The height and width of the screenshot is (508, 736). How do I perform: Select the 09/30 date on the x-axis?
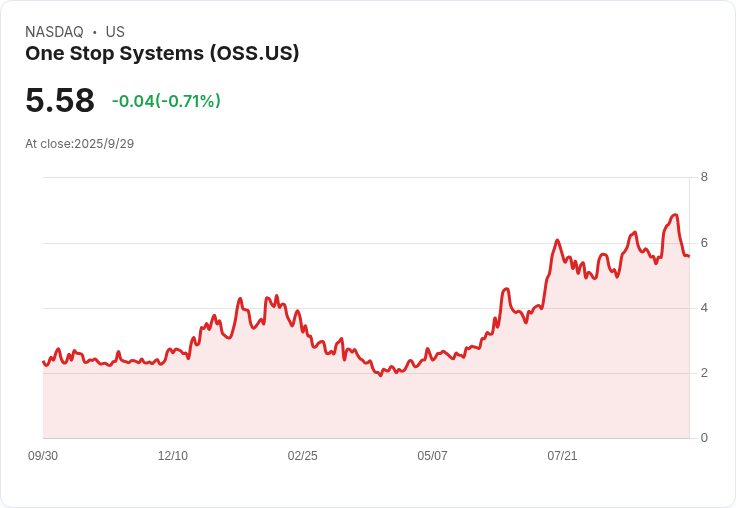[43, 456]
